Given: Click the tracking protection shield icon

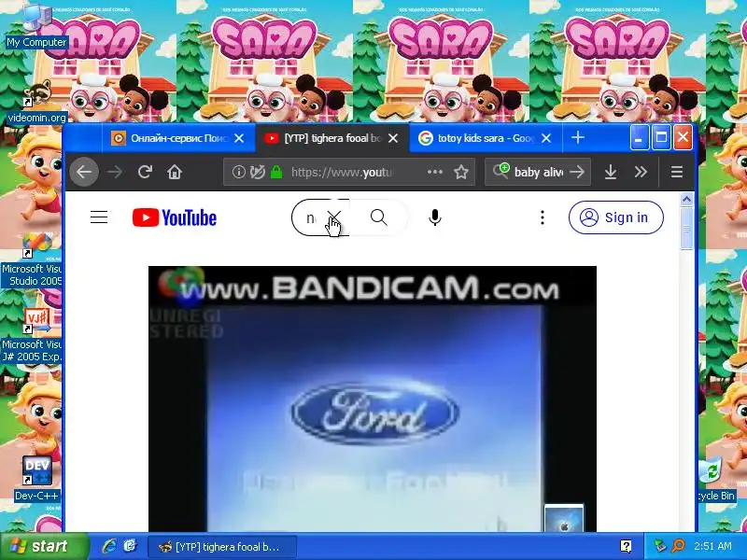Looking at the screenshot, I should pyautogui.click(x=258, y=172).
